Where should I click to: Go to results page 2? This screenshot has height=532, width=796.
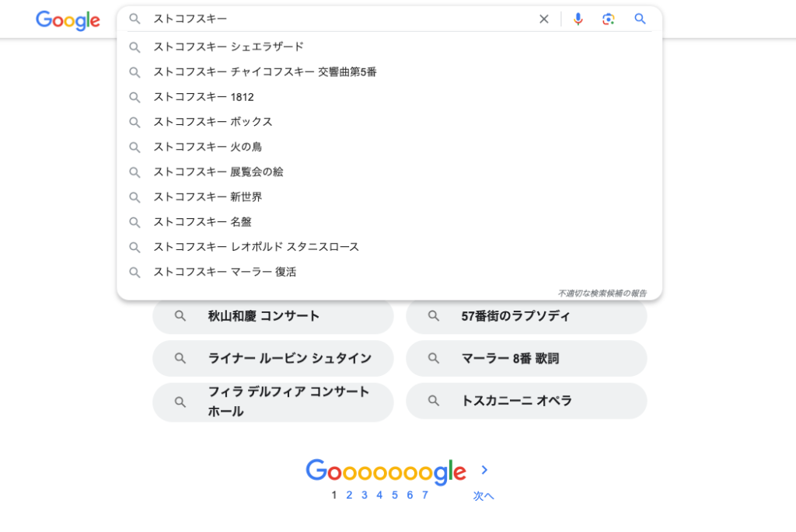[x=349, y=495]
